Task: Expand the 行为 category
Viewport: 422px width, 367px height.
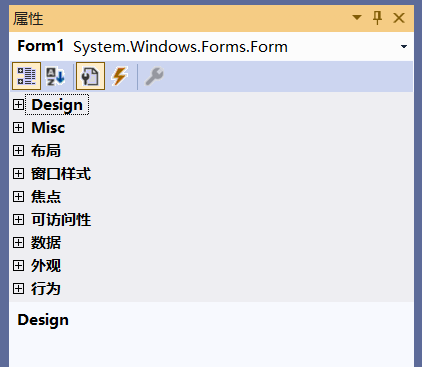Action: pyautogui.click(x=18, y=289)
